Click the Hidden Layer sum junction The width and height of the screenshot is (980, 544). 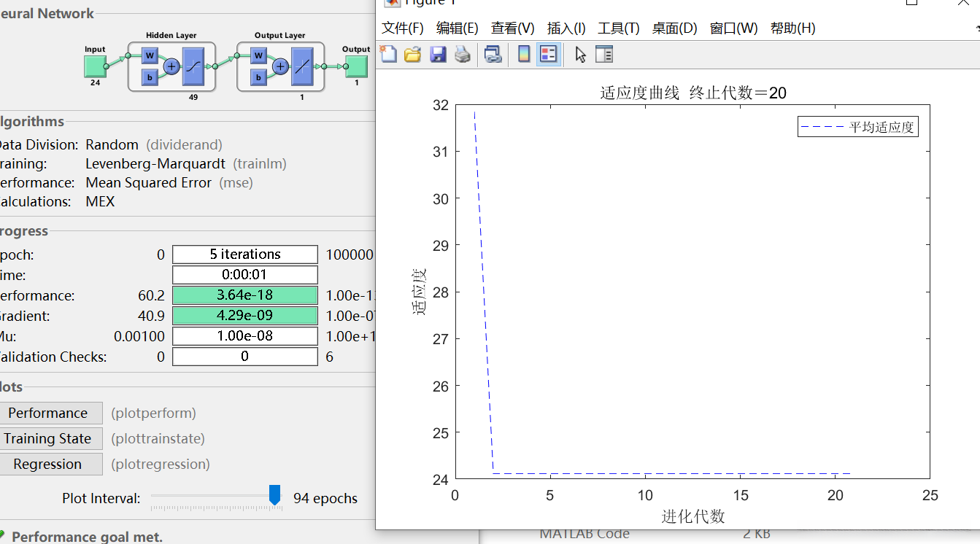[x=171, y=66]
